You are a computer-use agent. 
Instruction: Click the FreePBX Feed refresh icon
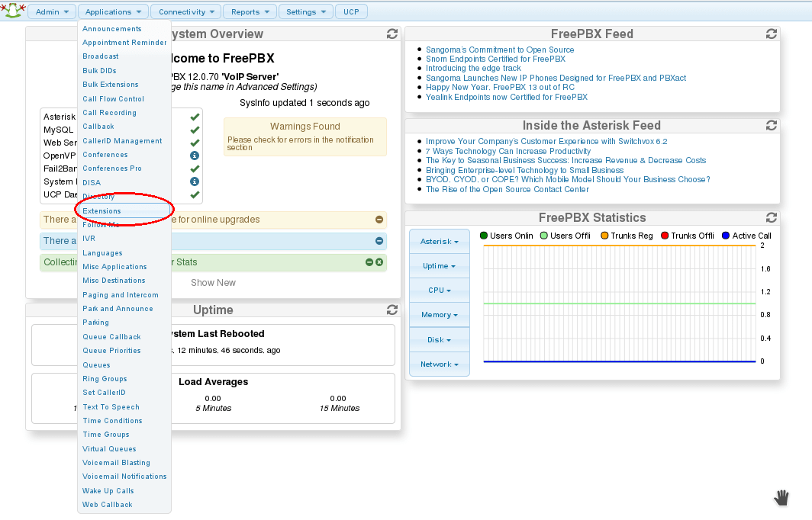[772, 34]
